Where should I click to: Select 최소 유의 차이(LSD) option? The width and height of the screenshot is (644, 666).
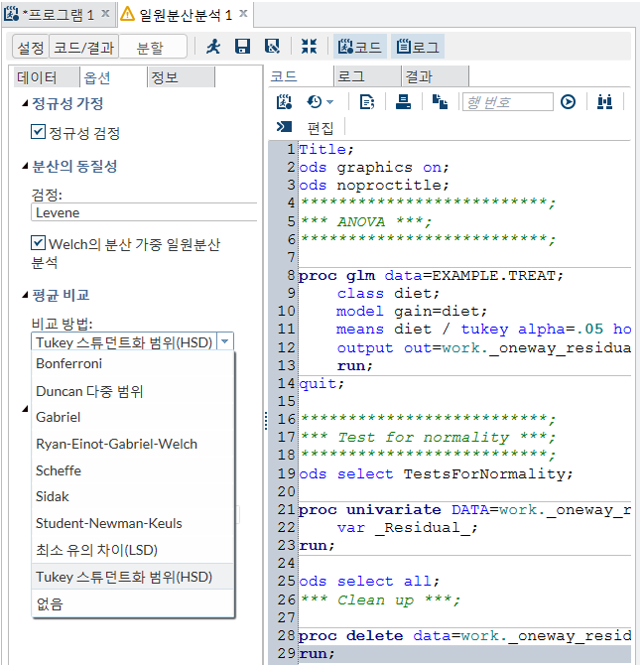tap(132, 550)
